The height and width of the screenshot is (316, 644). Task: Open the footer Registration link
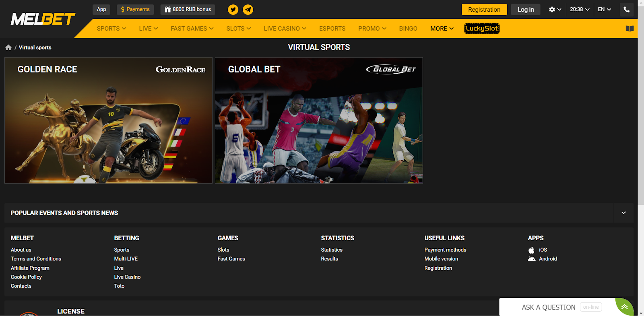point(438,268)
